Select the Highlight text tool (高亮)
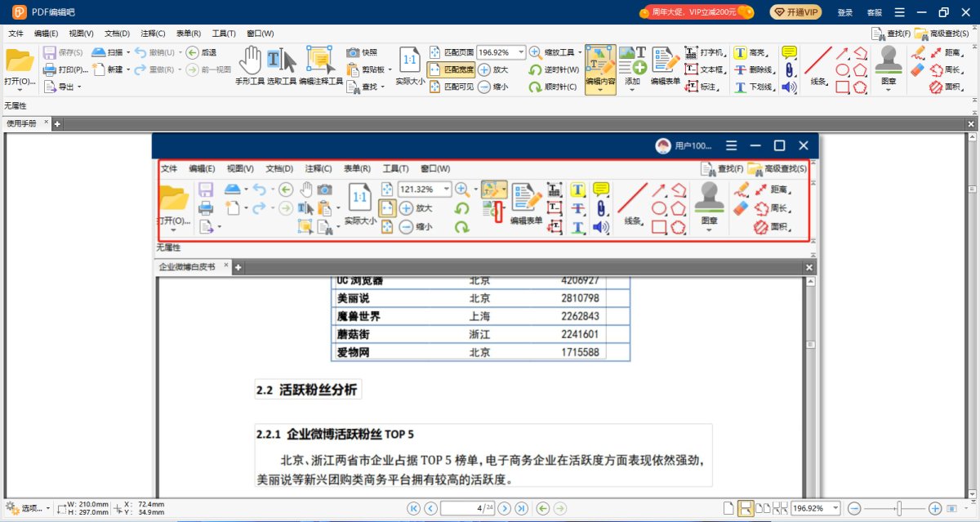 [752, 52]
